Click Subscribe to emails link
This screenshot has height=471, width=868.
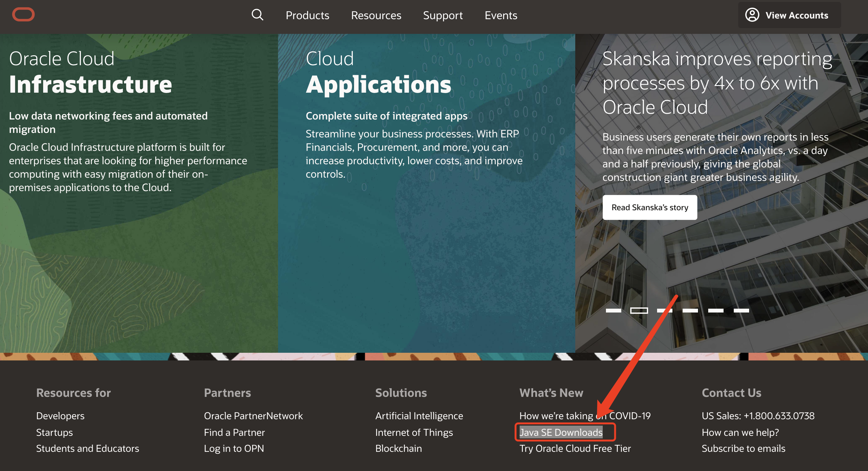click(744, 448)
